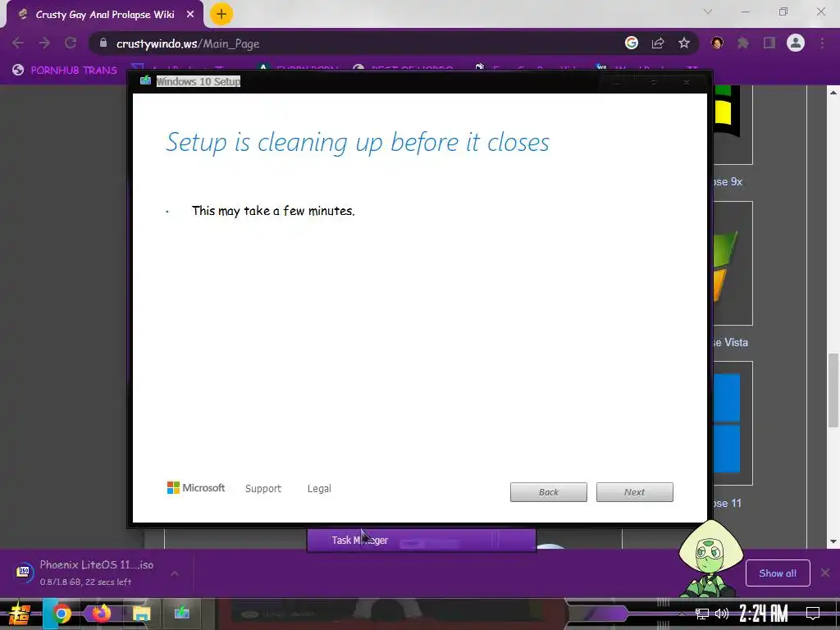This screenshot has width=840, height=630.
Task: Open the Chrome three-dot menu
Action: (822, 43)
